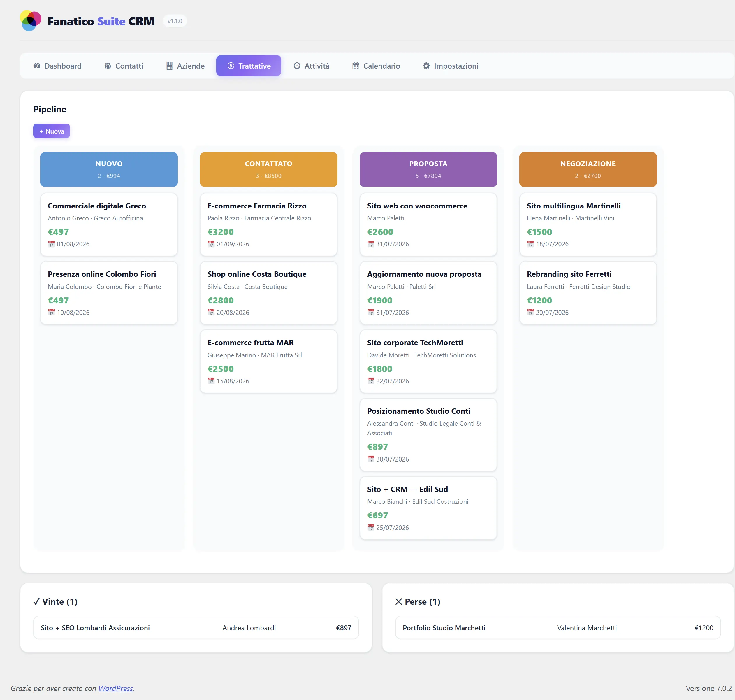Image resolution: width=735 pixels, height=700 pixels.
Task: Switch to the Contatti tab
Action: click(x=124, y=66)
